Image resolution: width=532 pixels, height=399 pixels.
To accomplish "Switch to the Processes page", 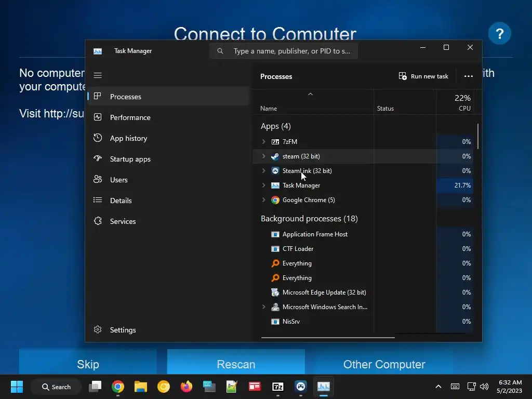I will tap(169, 96).
